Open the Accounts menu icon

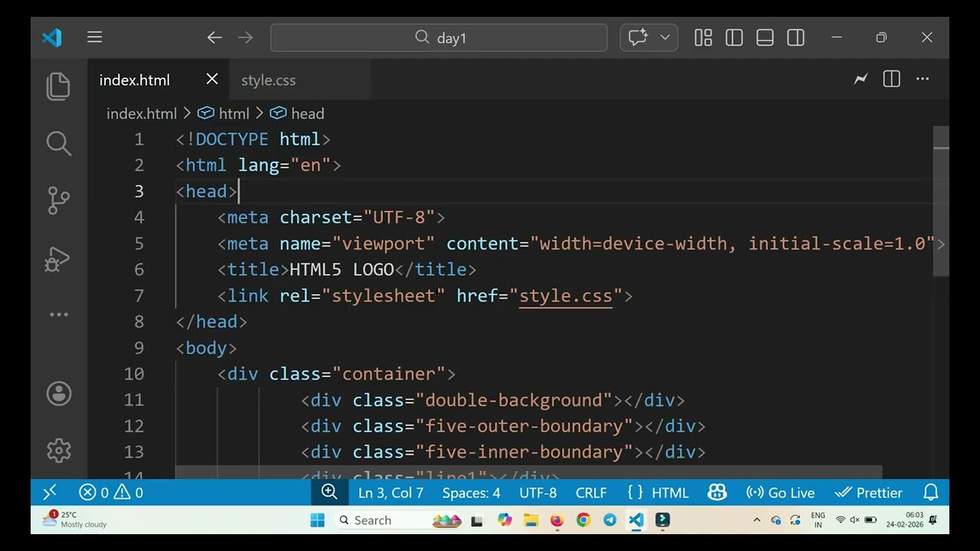click(x=58, y=393)
